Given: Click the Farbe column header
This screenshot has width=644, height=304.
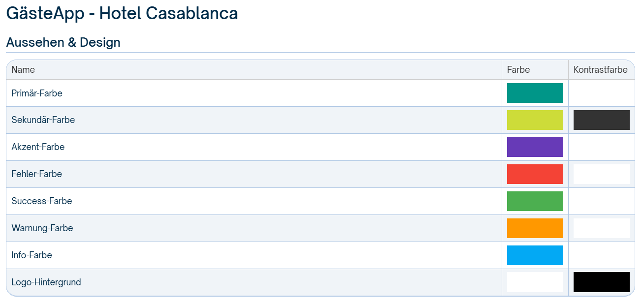Looking at the screenshot, I should tap(518, 70).
